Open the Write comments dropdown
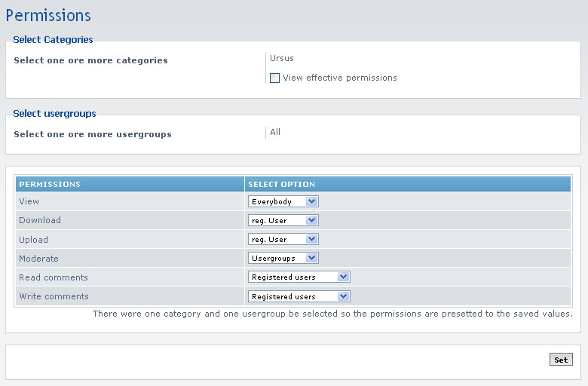The height and width of the screenshot is (386, 588). point(299,296)
